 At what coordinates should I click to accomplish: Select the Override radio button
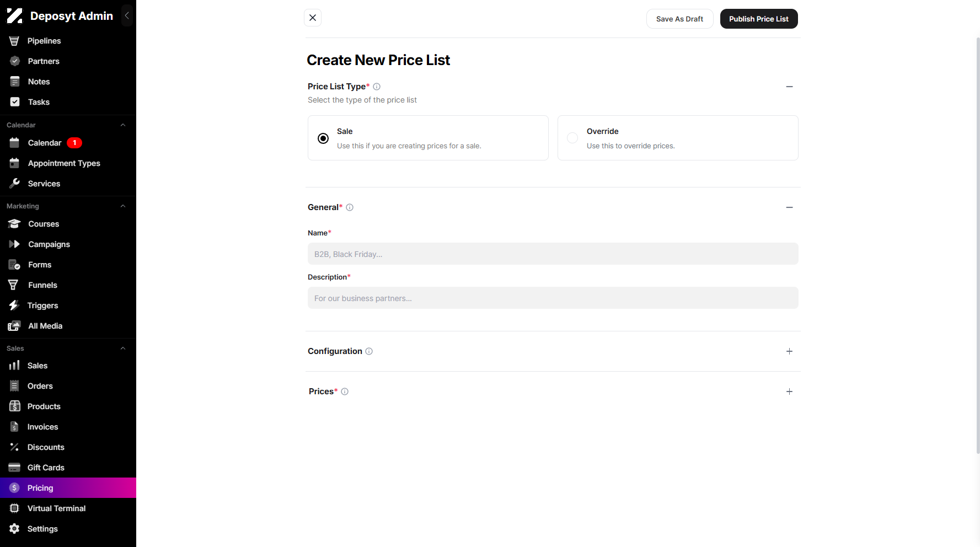572,138
